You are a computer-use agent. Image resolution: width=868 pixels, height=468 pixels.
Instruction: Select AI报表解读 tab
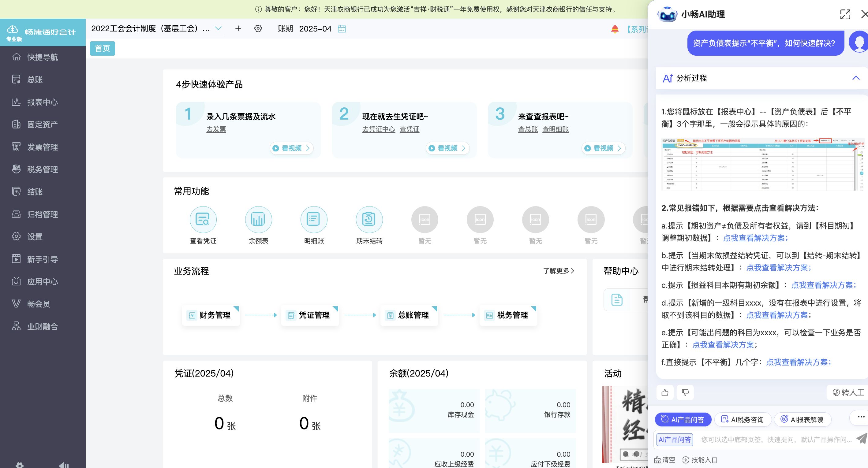coord(803,419)
